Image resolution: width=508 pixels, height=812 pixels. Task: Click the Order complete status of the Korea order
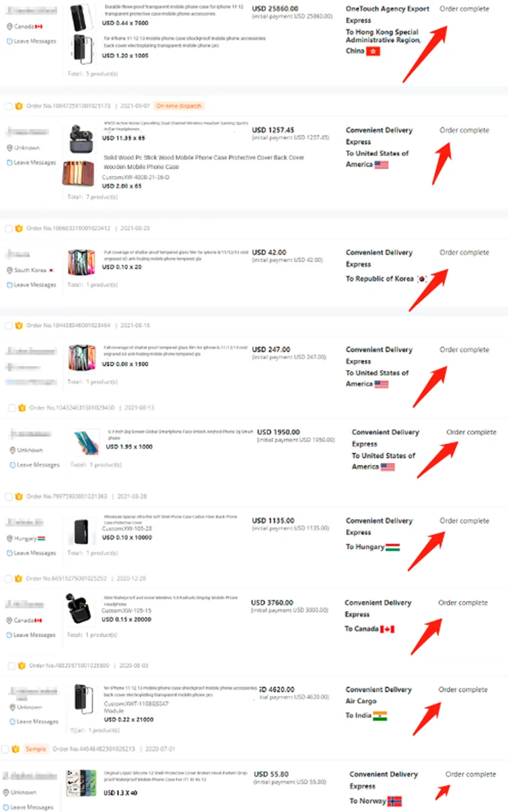pos(464,252)
